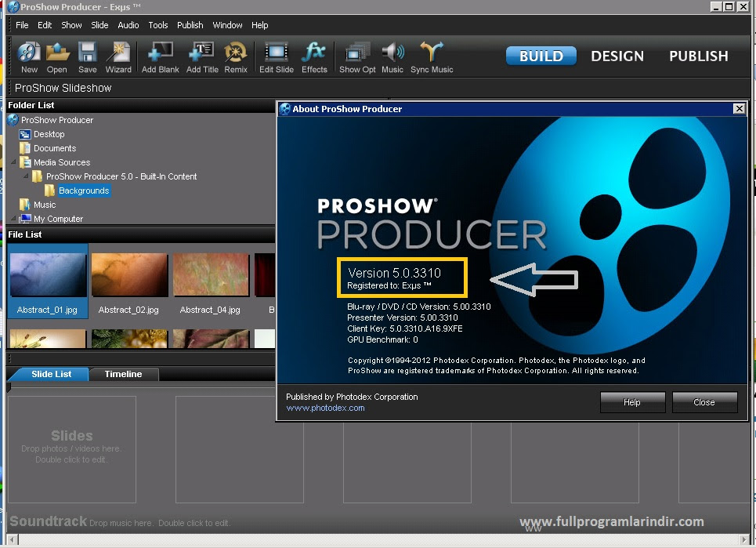756x548 pixels.
Task: Open the Music toolbar option
Action: pos(392,54)
